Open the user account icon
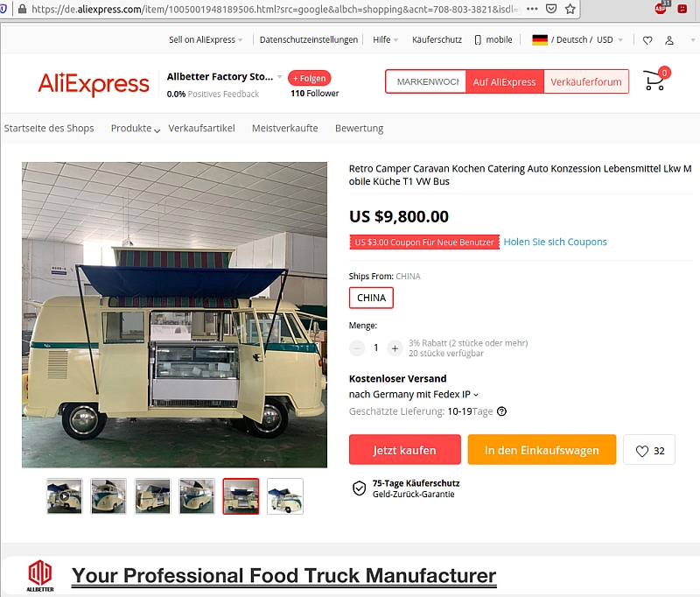Viewport: 700px width, 597px height. (x=669, y=40)
